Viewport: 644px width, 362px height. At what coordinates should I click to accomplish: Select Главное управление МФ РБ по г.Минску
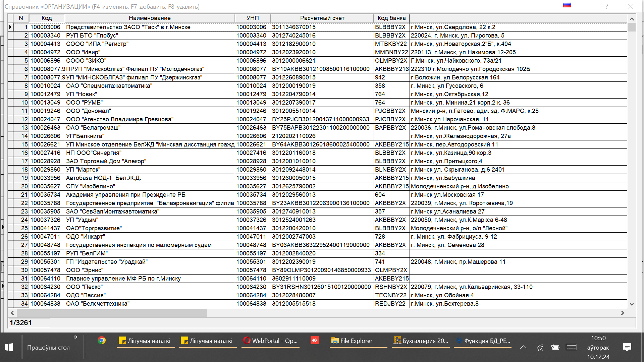(x=150, y=279)
